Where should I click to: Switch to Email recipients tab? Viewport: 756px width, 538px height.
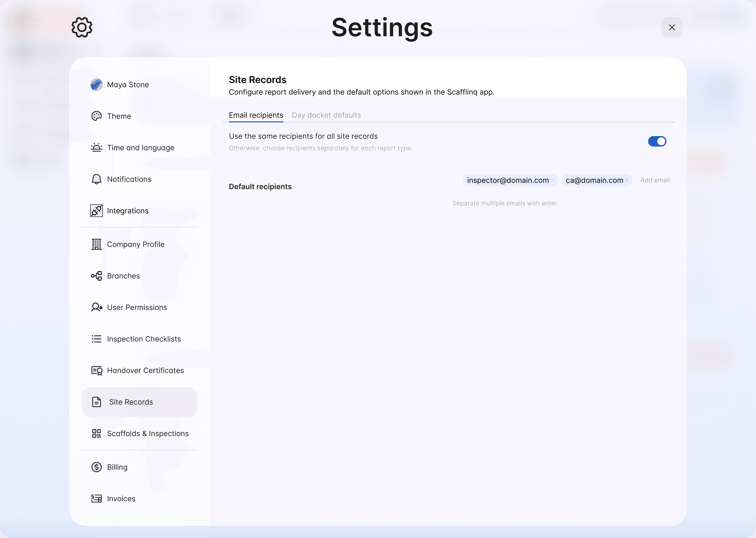point(256,115)
